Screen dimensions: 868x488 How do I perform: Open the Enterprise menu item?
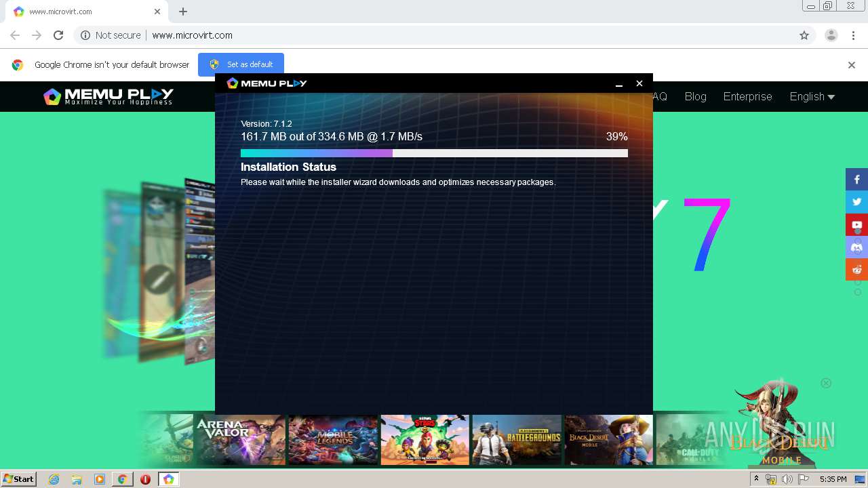pos(747,96)
